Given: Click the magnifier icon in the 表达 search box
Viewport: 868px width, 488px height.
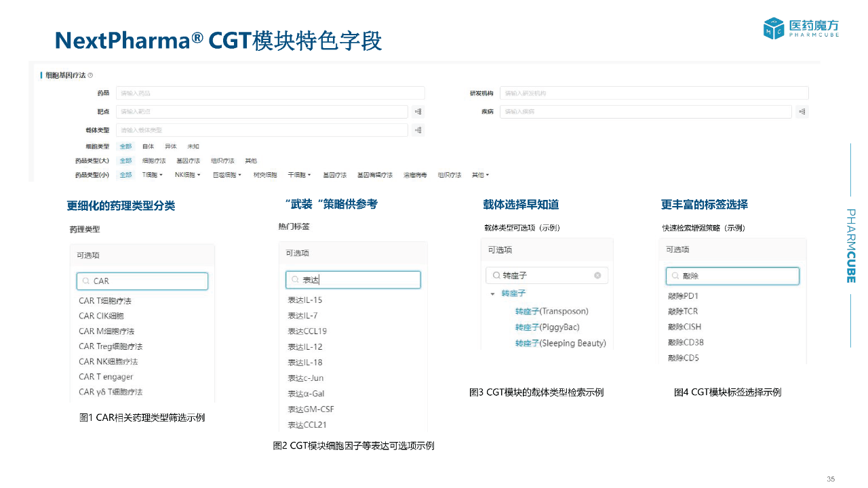Looking at the screenshot, I should 295,280.
